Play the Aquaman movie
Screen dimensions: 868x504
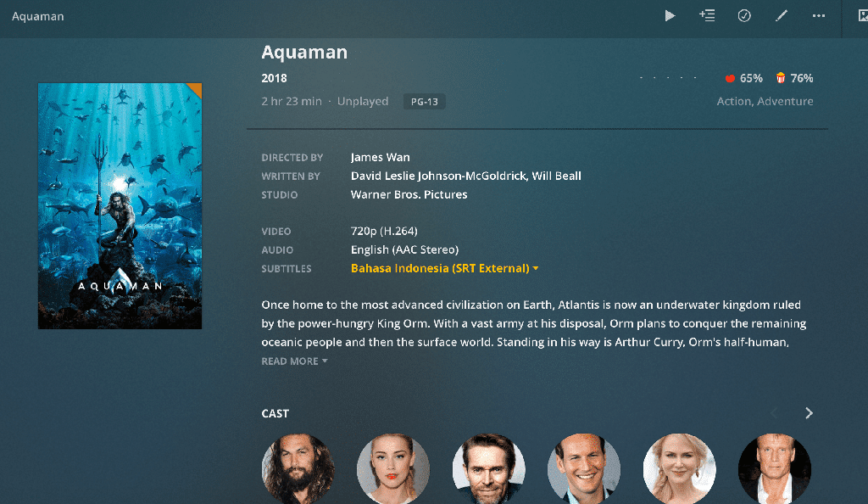tap(670, 15)
